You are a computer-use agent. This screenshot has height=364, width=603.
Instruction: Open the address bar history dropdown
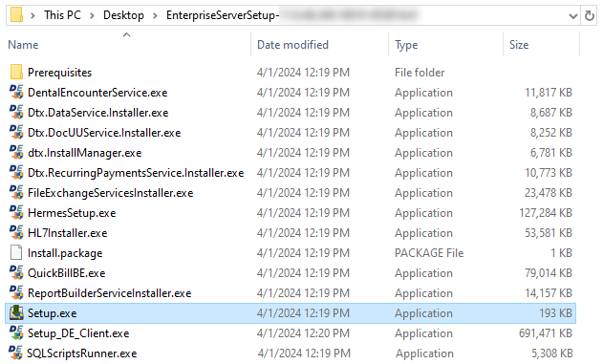573,16
